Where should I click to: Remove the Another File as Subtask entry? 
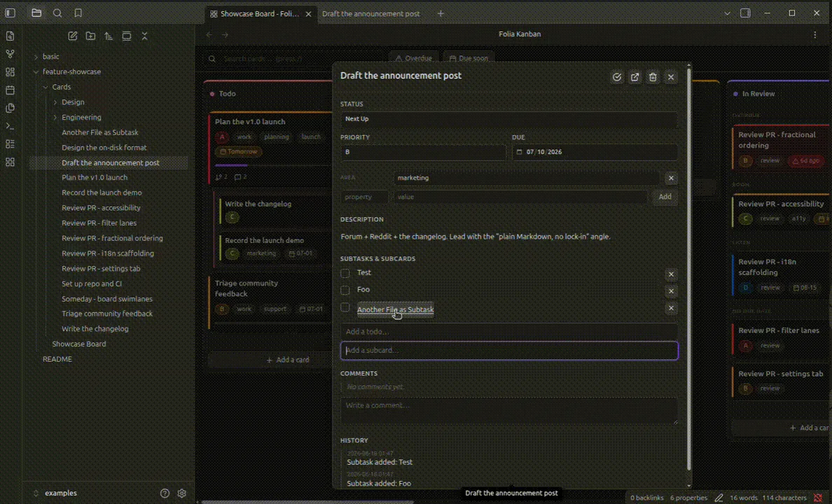pos(671,308)
